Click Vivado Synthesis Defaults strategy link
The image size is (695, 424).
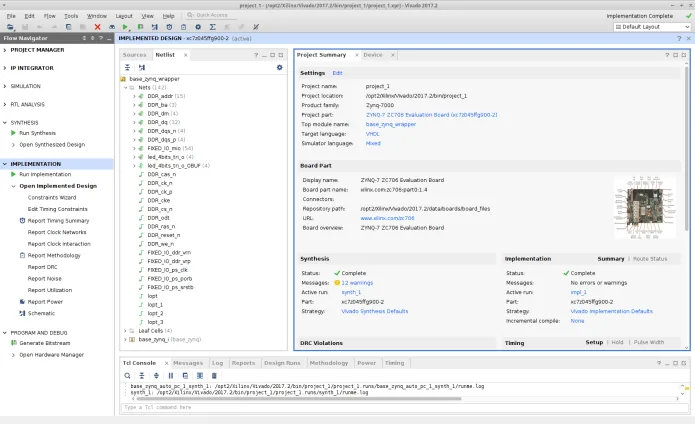pyautogui.click(x=375, y=311)
